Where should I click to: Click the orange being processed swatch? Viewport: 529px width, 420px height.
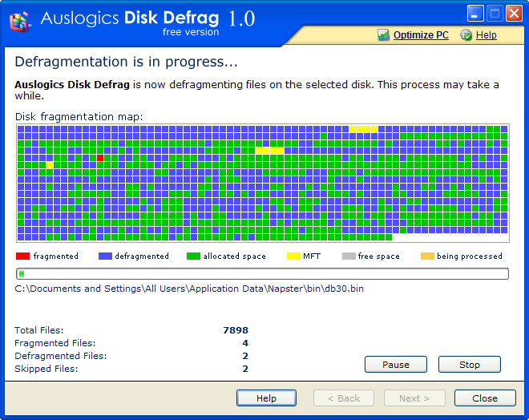click(x=427, y=256)
